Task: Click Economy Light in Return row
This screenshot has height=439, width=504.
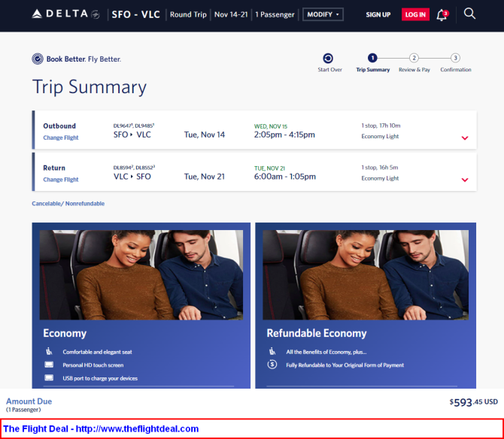Action: [380, 178]
